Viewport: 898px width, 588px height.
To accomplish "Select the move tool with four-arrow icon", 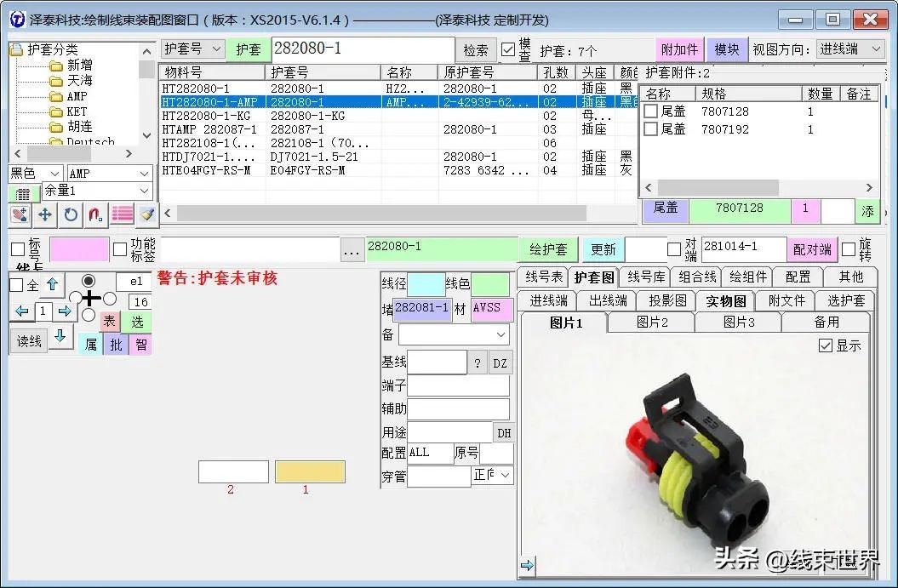I will 45,215.
